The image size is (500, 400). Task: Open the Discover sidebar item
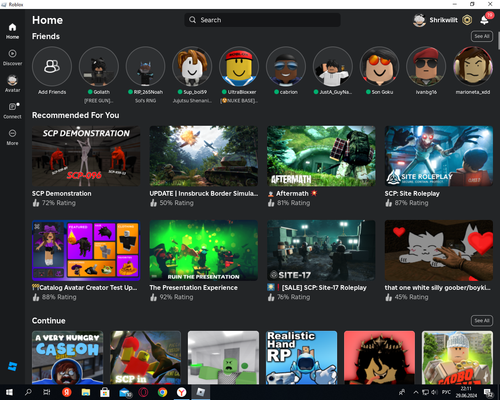pyautogui.click(x=12, y=57)
